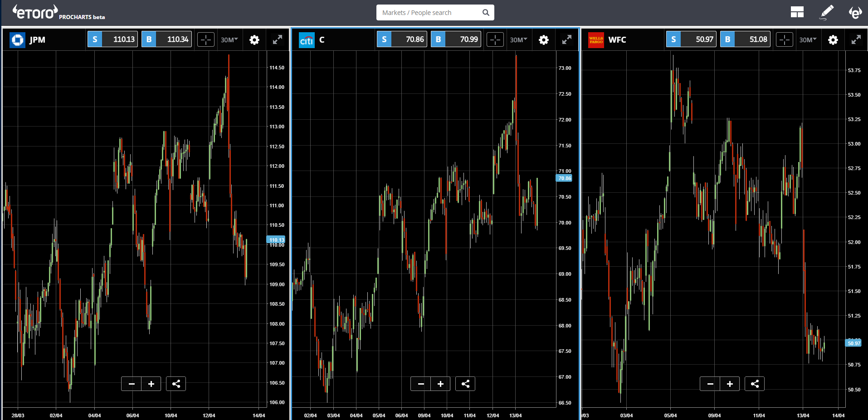This screenshot has width=868, height=420.
Task: Expand Citi chart to fullscreen
Action: point(567,40)
